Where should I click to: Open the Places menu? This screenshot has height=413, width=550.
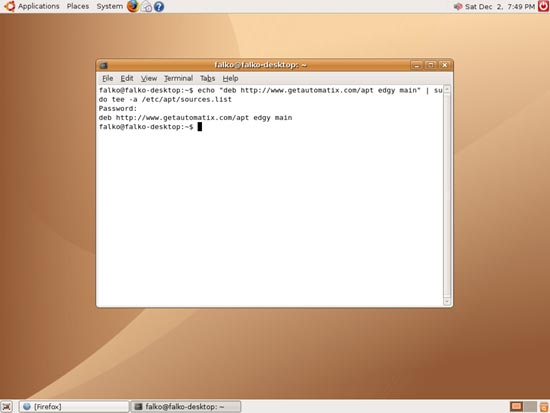point(78,6)
